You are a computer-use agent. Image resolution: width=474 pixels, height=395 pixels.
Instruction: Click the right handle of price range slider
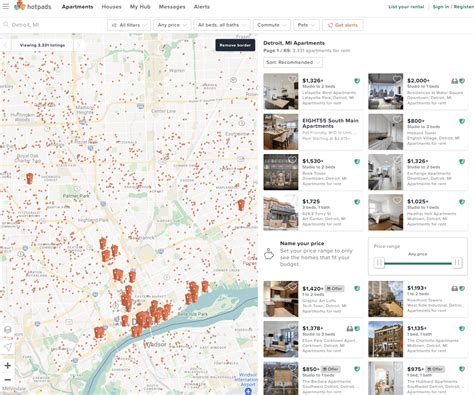[x=457, y=263]
